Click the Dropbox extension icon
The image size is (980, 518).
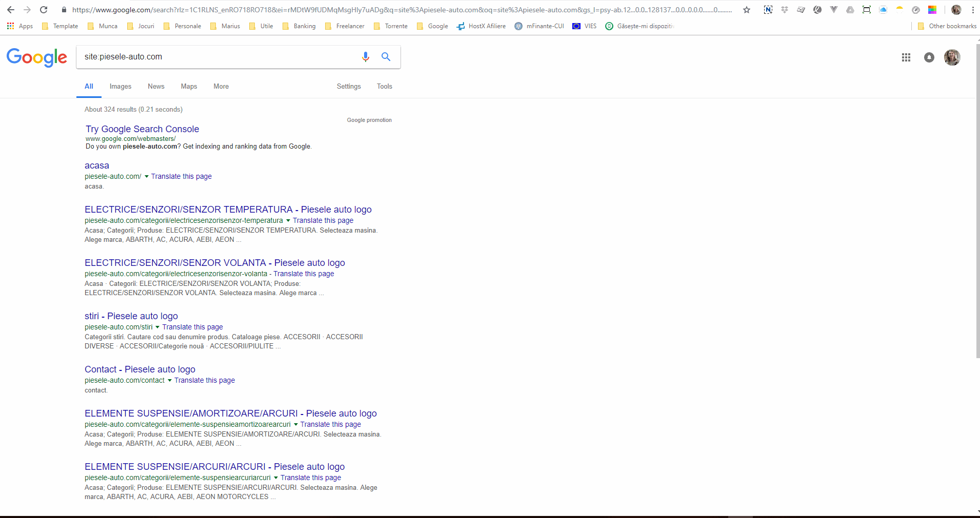point(785,10)
